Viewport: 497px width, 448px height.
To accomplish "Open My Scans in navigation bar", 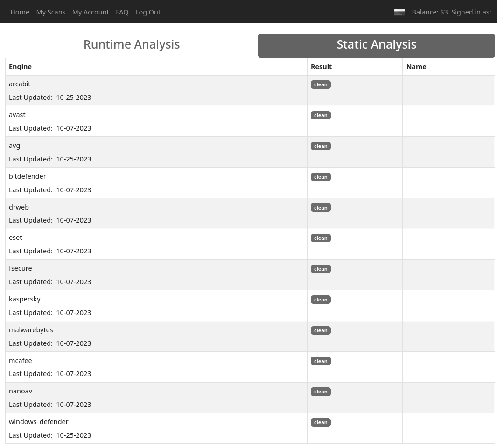I will 51,12.
